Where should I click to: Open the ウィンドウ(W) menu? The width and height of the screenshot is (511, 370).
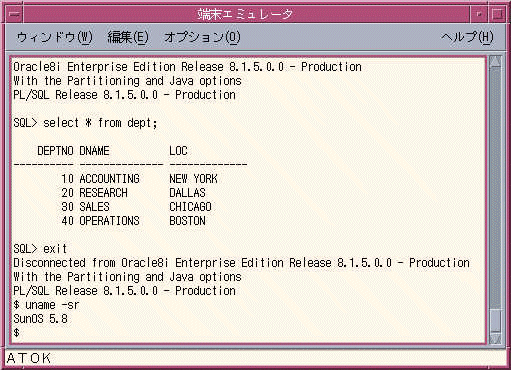click(x=55, y=37)
